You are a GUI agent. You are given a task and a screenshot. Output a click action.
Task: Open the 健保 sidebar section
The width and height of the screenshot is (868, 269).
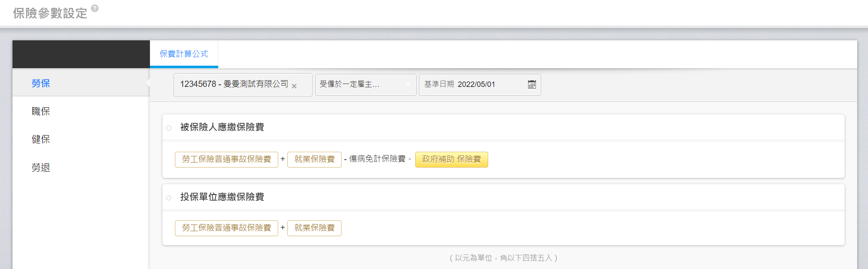[x=41, y=139]
